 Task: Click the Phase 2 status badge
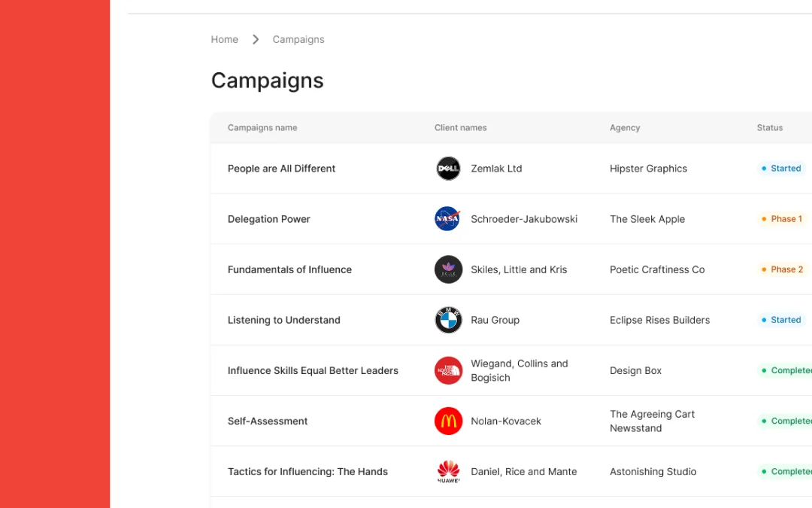click(783, 269)
